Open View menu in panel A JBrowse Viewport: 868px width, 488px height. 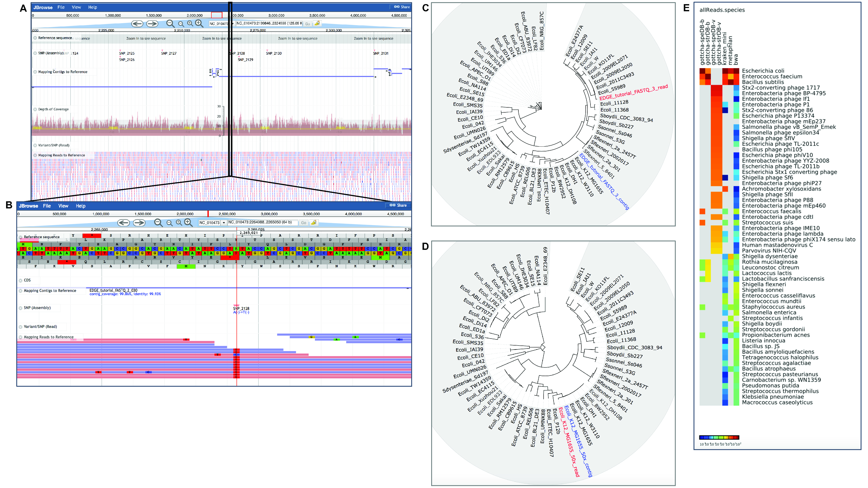pyautogui.click(x=76, y=7)
